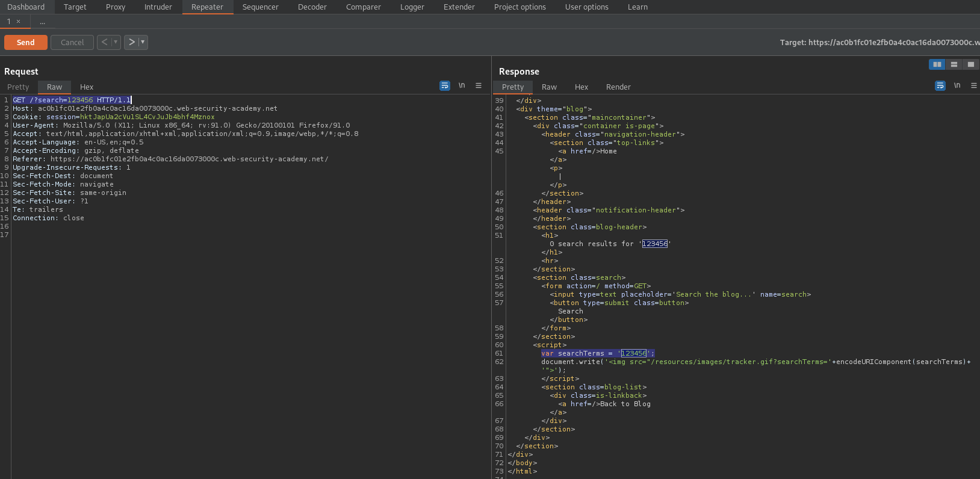This screenshot has width=980, height=479.
Task: Select Repeater tab numbered 1
Action: click(x=9, y=22)
